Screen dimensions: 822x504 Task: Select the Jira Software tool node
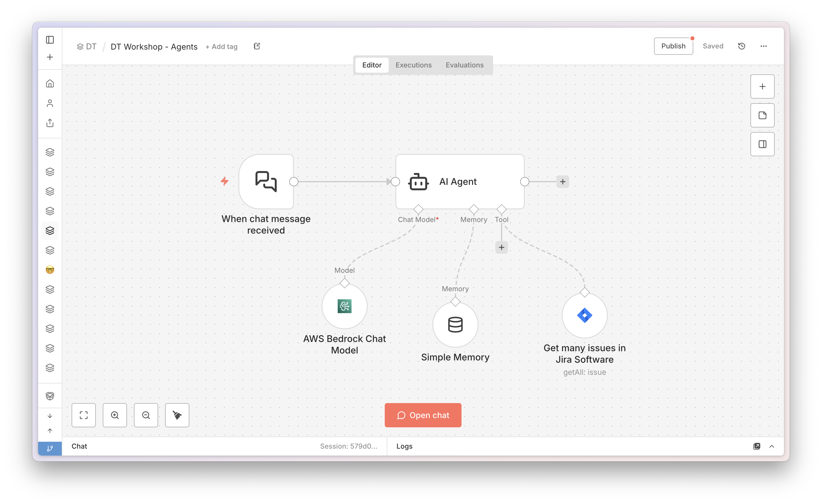click(x=584, y=315)
